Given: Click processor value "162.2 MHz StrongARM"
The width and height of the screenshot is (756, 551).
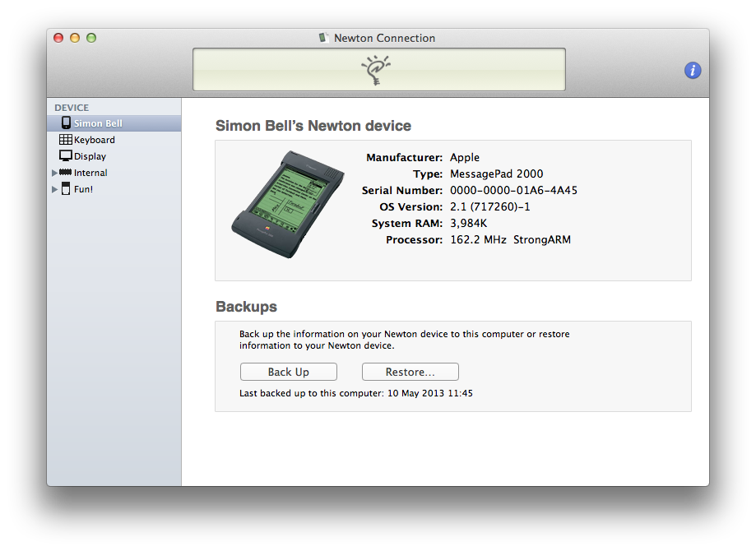Looking at the screenshot, I should point(510,239).
